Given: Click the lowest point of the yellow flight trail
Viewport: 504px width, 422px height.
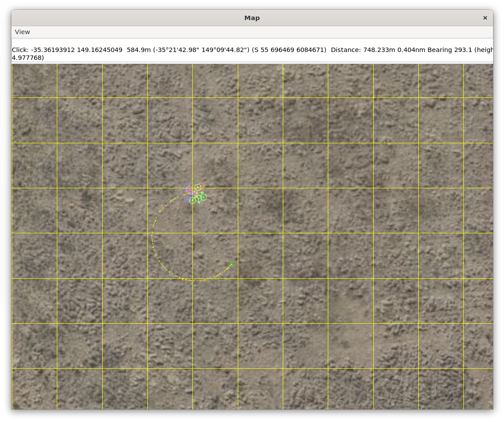Looking at the screenshot, I should [192, 280].
